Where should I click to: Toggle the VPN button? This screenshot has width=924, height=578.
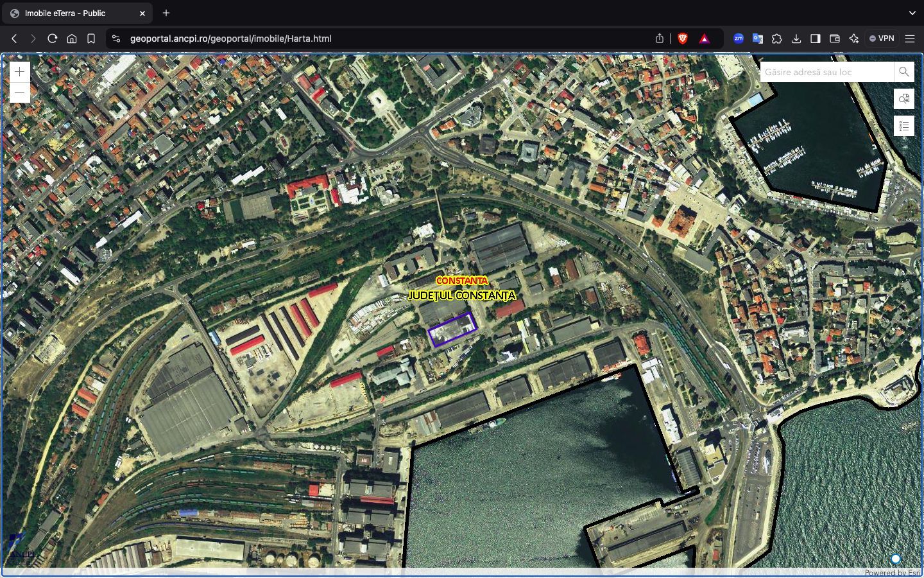pyautogui.click(x=882, y=39)
